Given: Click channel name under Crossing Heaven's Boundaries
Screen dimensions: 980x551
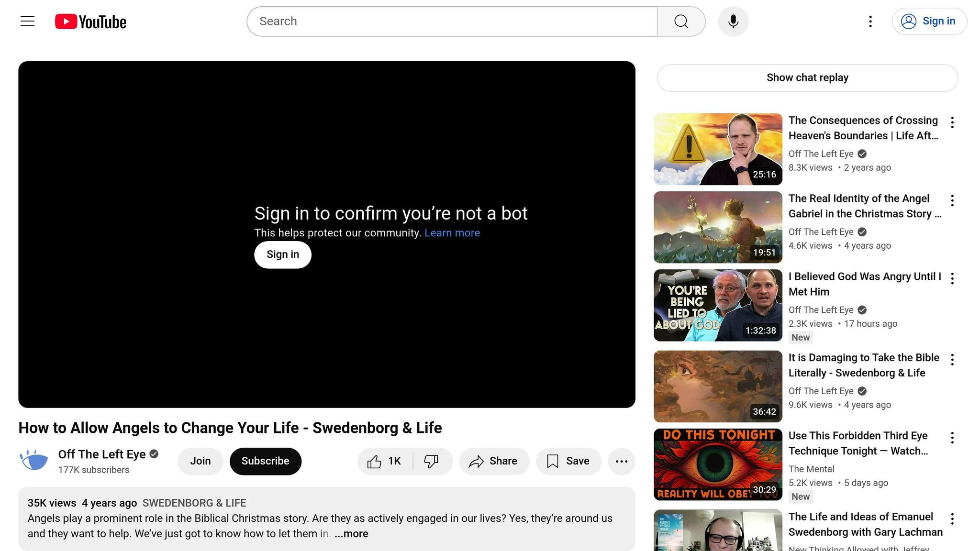Looking at the screenshot, I should tap(821, 154).
